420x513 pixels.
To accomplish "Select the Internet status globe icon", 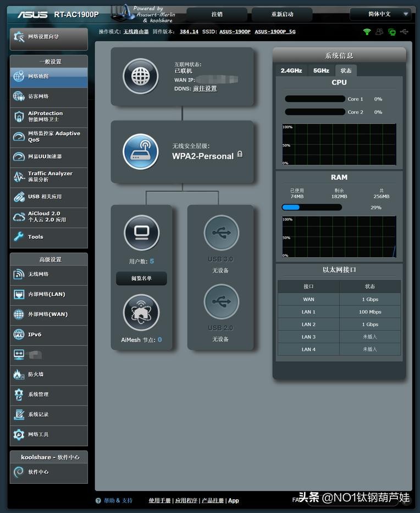I will tap(141, 76).
